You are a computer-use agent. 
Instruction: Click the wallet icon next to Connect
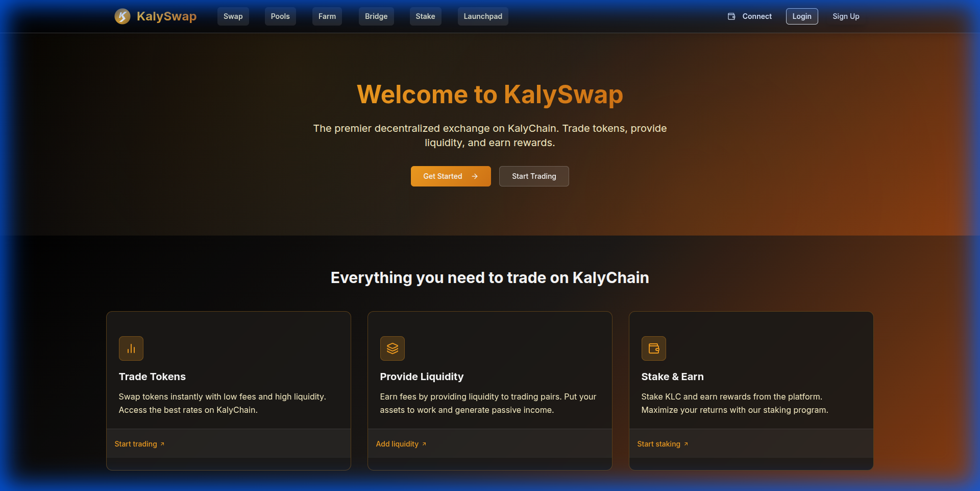pyautogui.click(x=730, y=16)
